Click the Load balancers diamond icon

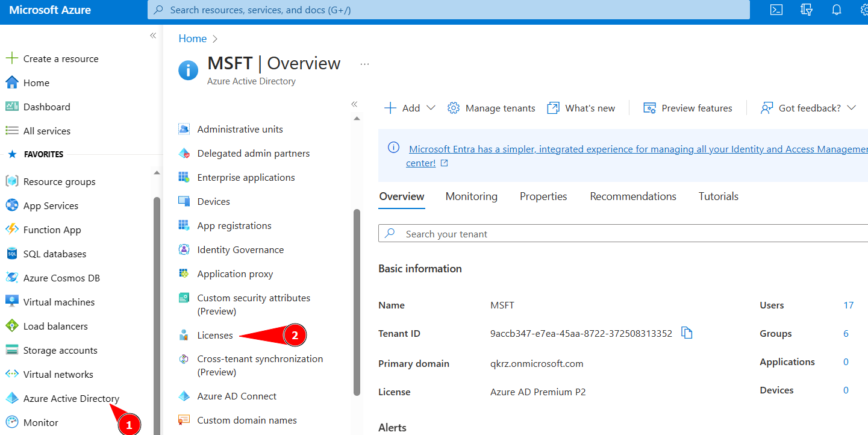[11, 326]
